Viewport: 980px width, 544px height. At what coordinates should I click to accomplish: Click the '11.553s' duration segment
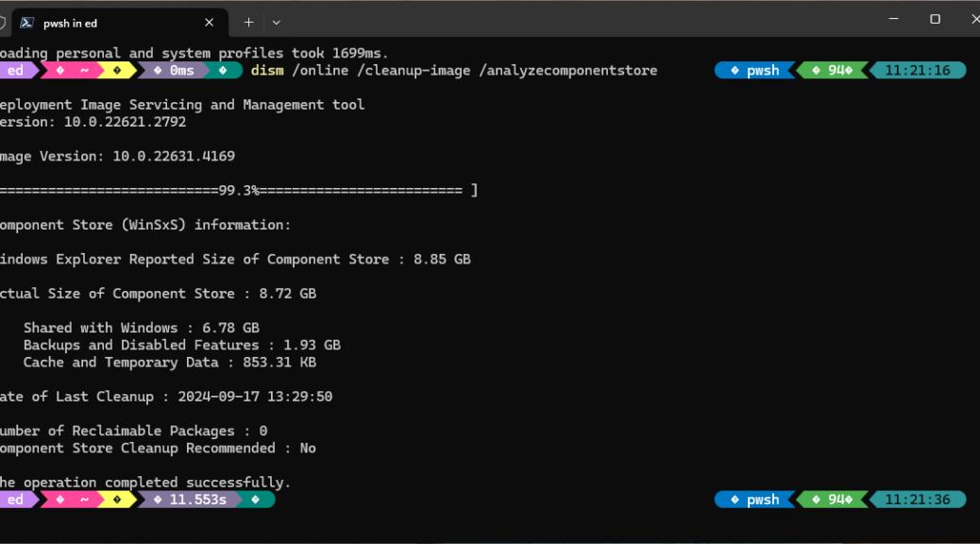point(191,500)
